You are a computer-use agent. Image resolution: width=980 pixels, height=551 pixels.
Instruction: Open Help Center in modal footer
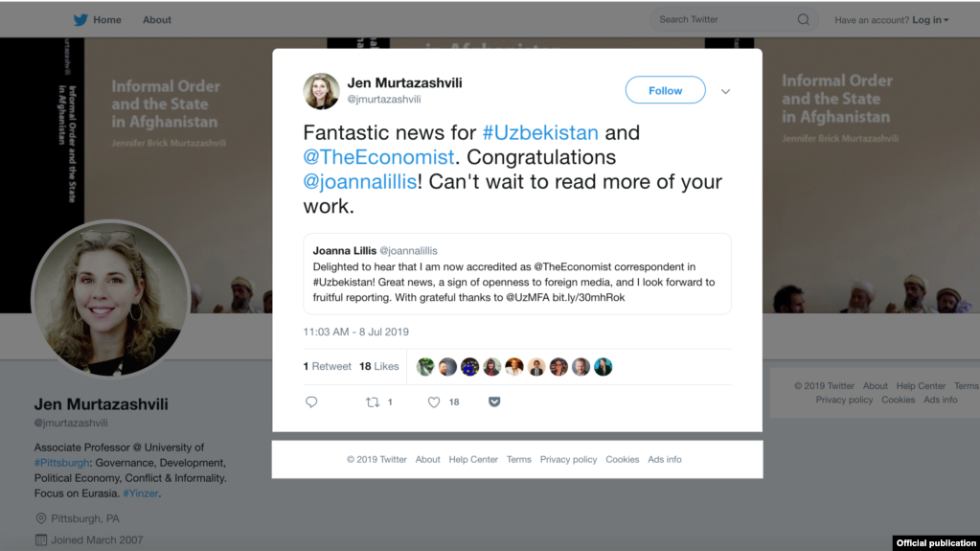click(x=473, y=459)
